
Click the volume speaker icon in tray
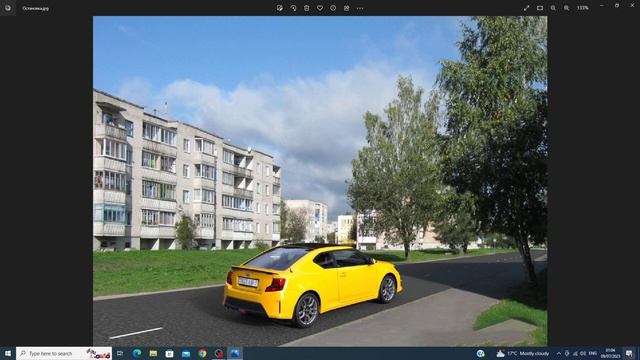tap(584, 353)
